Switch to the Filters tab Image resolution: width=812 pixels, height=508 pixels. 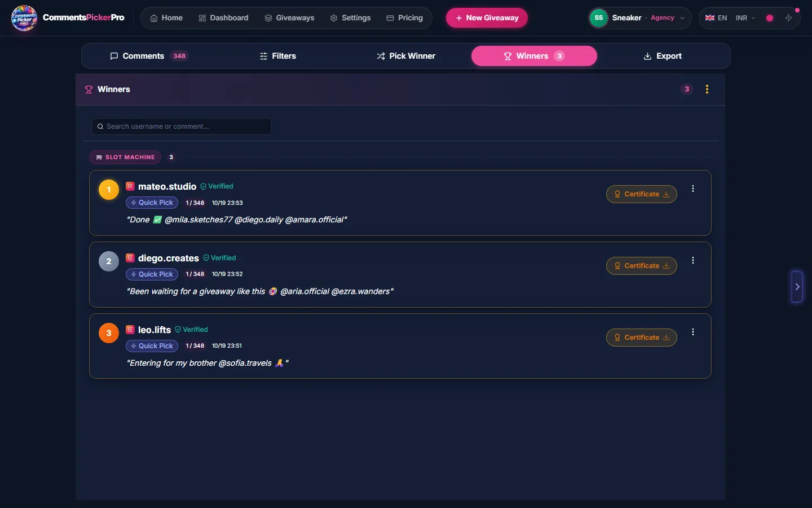pos(277,56)
